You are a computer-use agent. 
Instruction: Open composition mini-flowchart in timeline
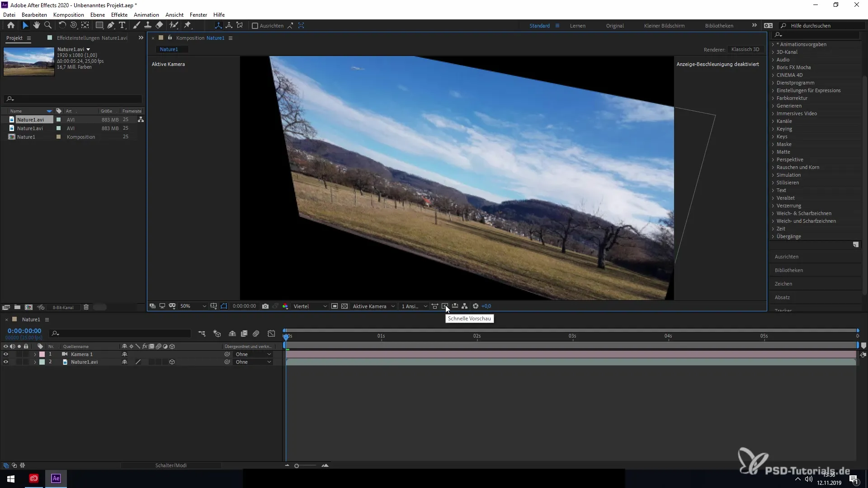(x=202, y=333)
